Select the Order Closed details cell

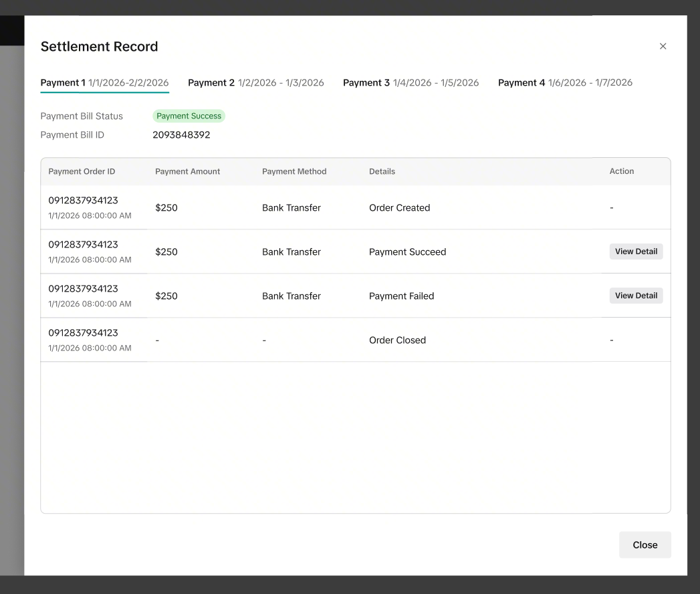[x=397, y=340]
